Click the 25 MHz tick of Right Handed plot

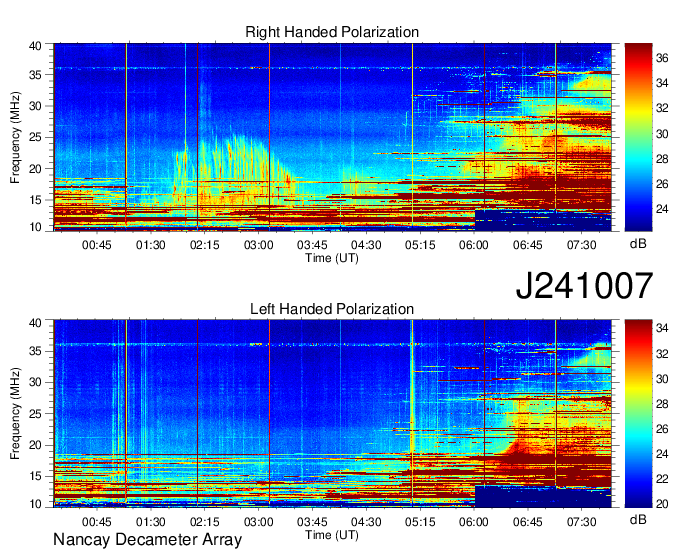pyautogui.click(x=36, y=138)
